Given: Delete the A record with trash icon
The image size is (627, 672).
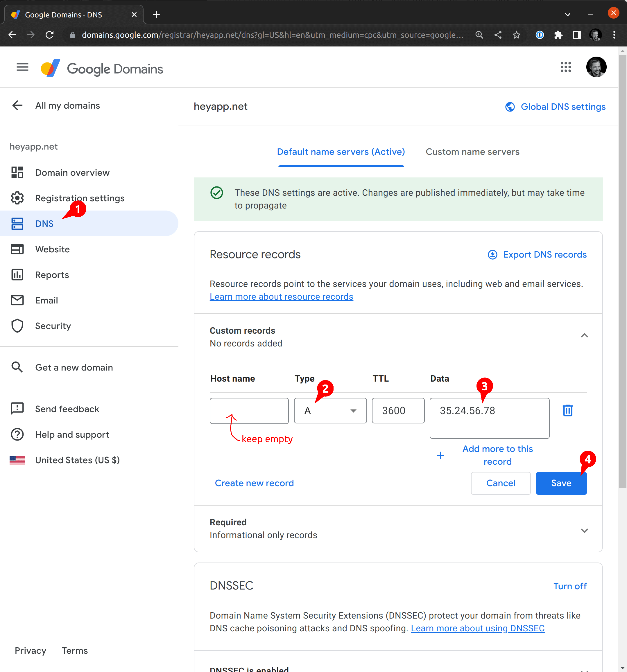Looking at the screenshot, I should (567, 410).
